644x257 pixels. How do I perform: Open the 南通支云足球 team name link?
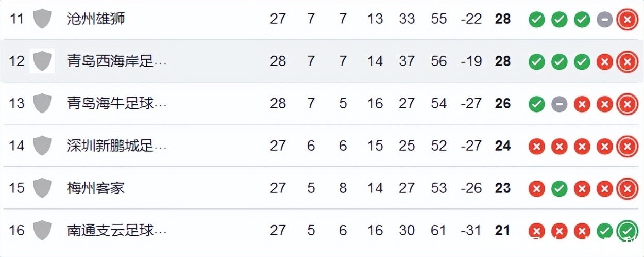117,230
